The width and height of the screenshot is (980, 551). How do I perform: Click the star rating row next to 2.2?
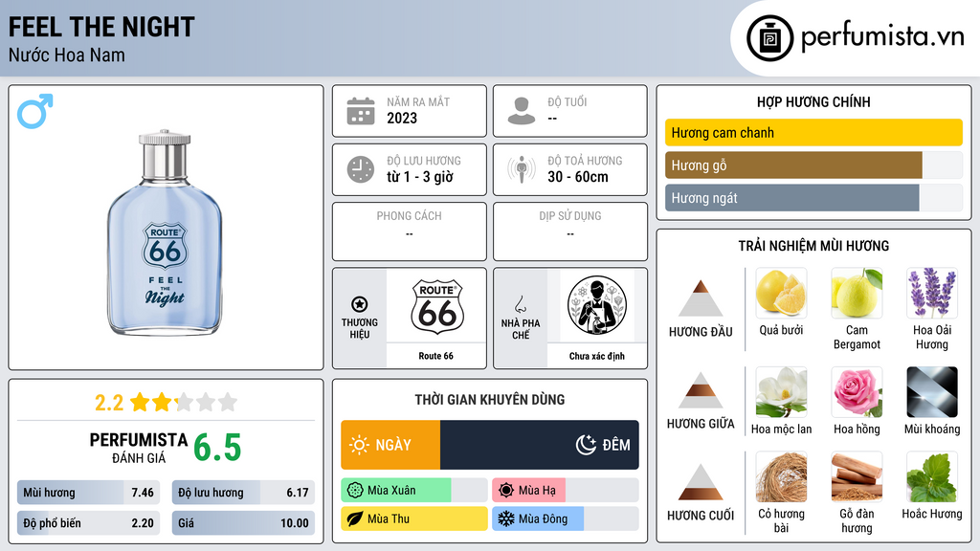(184, 402)
